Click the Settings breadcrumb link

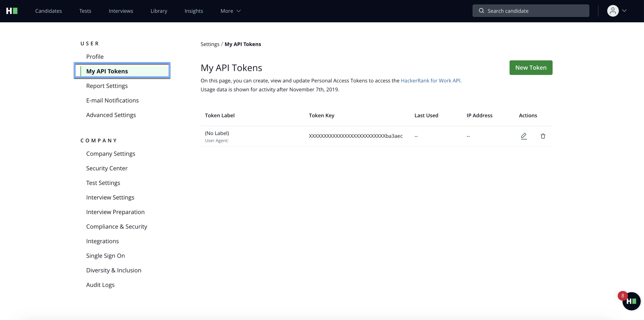(210, 44)
